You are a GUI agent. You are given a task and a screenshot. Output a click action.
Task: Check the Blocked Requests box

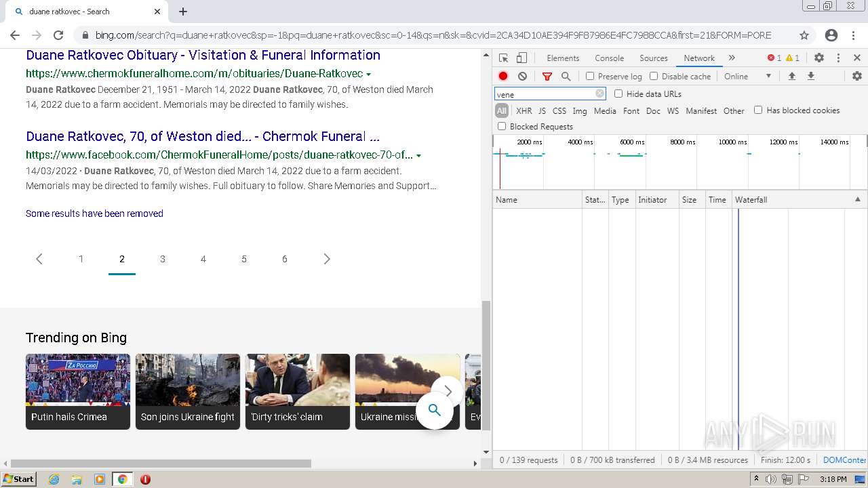[x=502, y=126]
